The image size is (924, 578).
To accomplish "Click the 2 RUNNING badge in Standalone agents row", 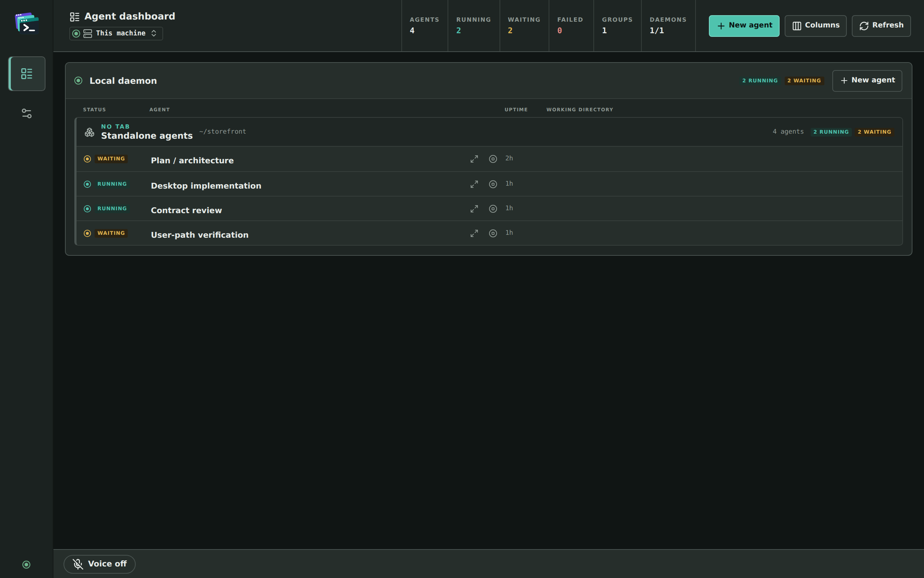I will [x=831, y=132].
